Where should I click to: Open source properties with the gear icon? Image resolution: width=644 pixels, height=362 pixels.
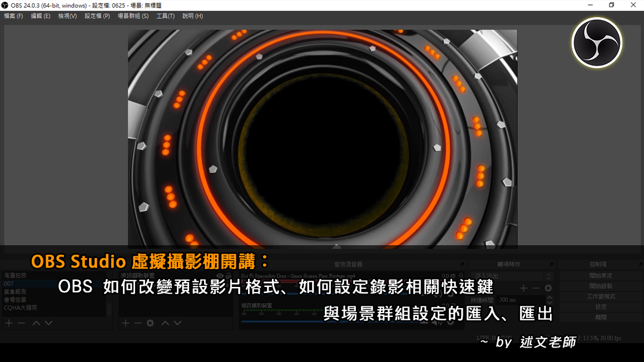point(150,324)
